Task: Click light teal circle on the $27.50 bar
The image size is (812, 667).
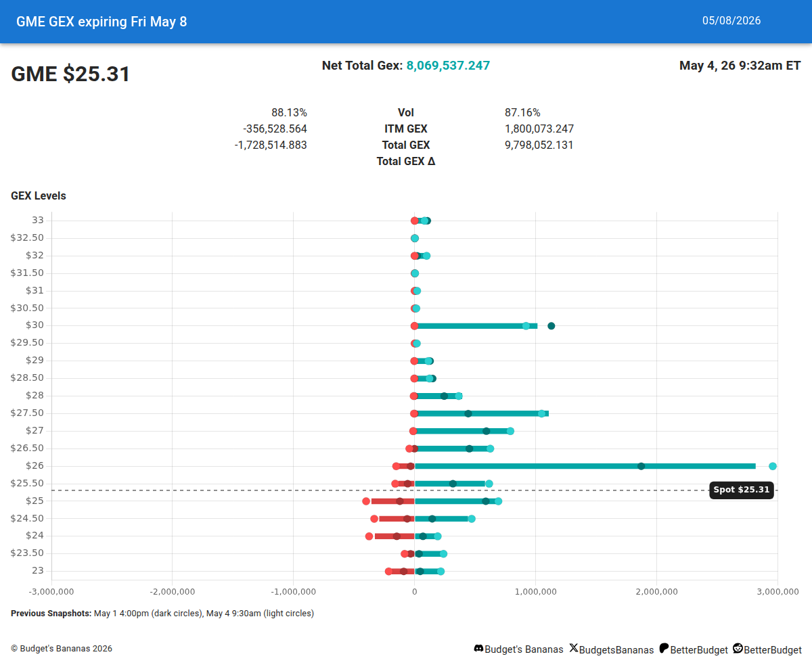Action: 541,413
